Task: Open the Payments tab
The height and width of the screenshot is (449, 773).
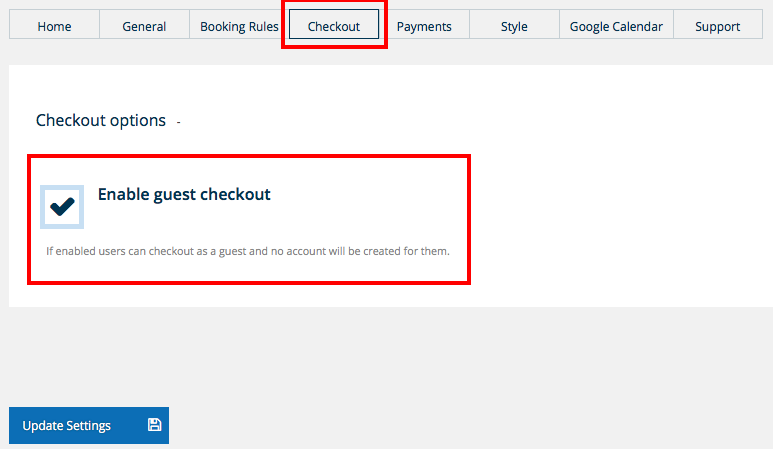Action: coord(424,26)
